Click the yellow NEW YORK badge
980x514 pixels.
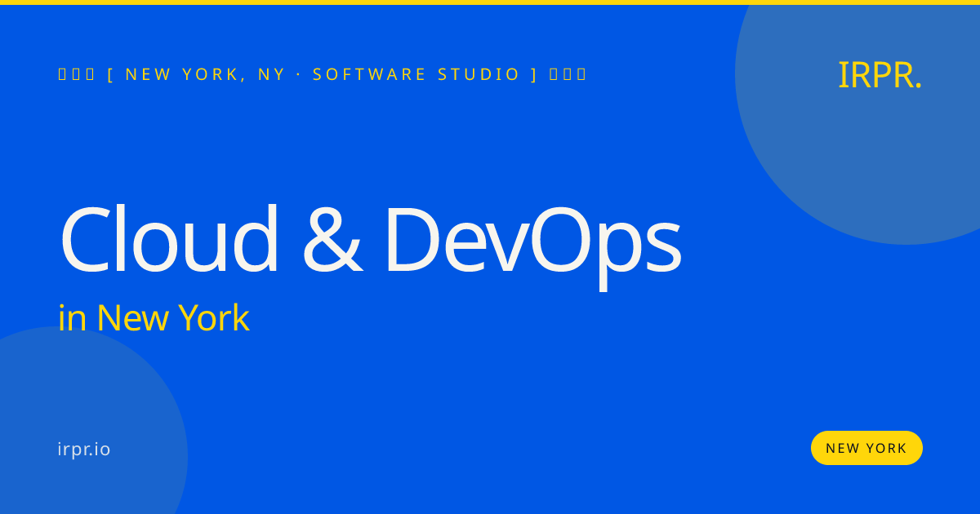(x=866, y=448)
